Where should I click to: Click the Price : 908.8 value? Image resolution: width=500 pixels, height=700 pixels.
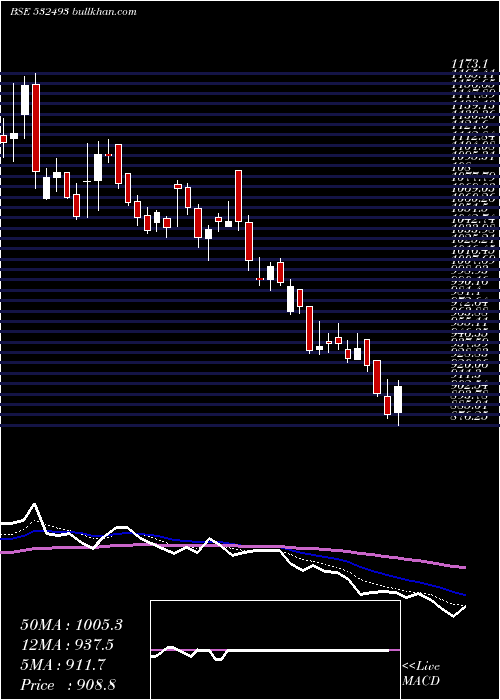coord(67,685)
